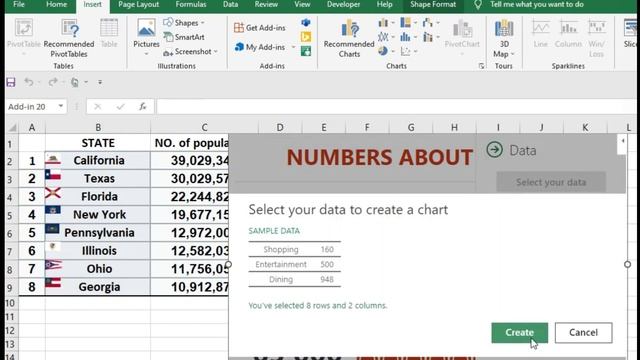Switch to the Review tab
The height and width of the screenshot is (360, 640).
(x=266, y=4)
